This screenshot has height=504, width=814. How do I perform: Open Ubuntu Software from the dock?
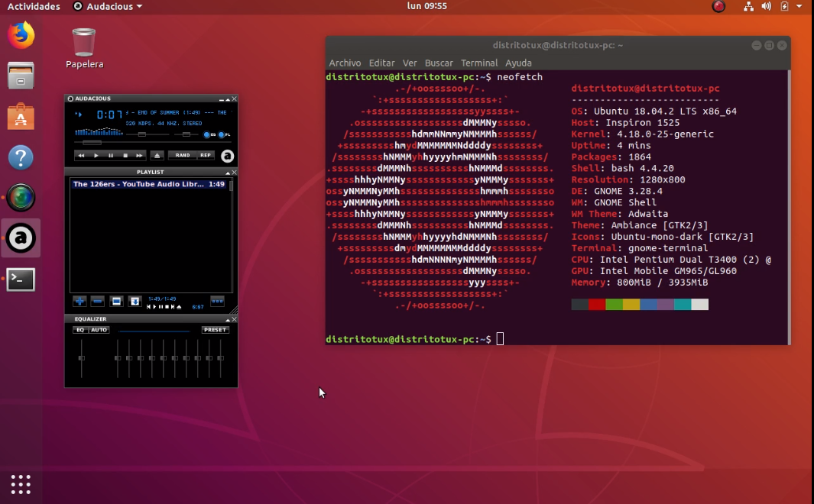pyautogui.click(x=21, y=117)
